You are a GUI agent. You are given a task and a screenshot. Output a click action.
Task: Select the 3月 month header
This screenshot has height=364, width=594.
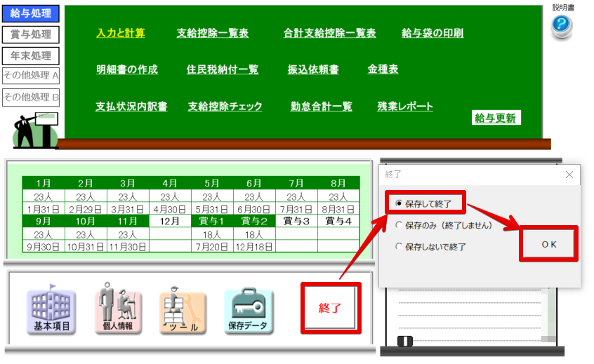(x=128, y=184)
